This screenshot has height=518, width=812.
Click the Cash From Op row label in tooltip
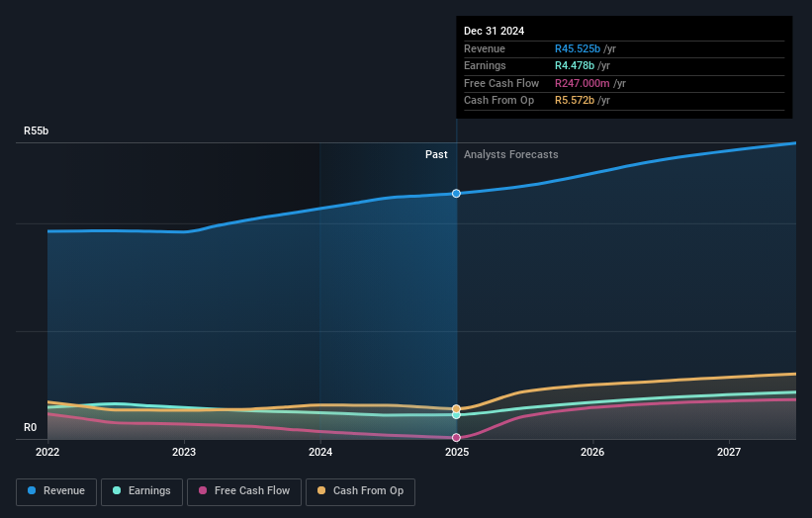[x=498, y=101]
